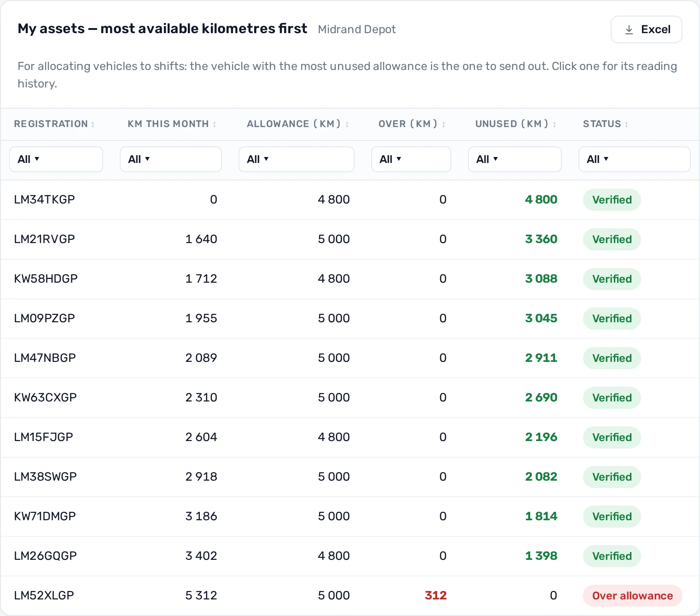Download the table with the Excel button

point(646,29)
